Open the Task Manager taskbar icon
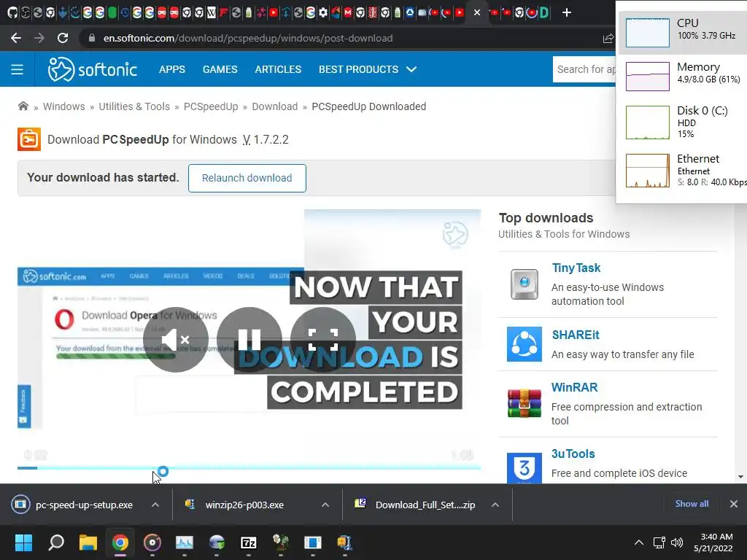 185,542
